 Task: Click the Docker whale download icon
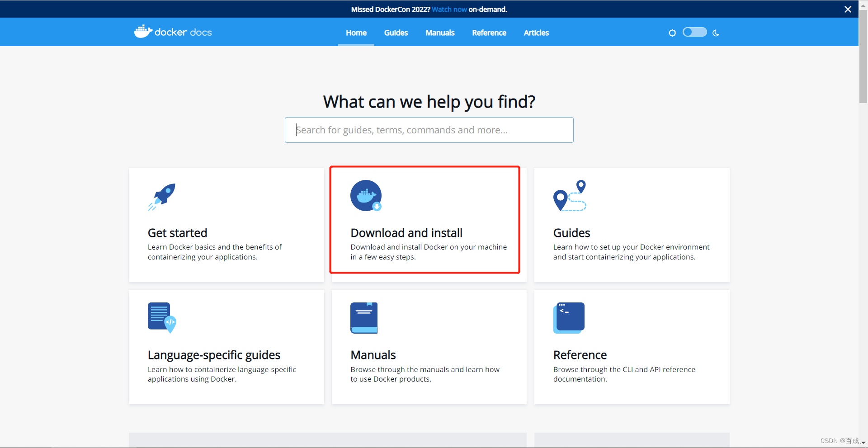(366, 195)
